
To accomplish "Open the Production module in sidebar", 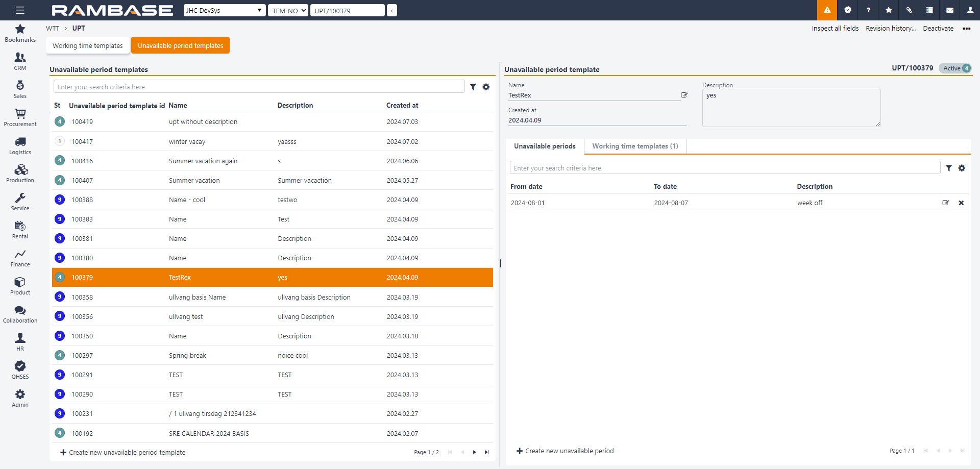I will pos(20,174).
